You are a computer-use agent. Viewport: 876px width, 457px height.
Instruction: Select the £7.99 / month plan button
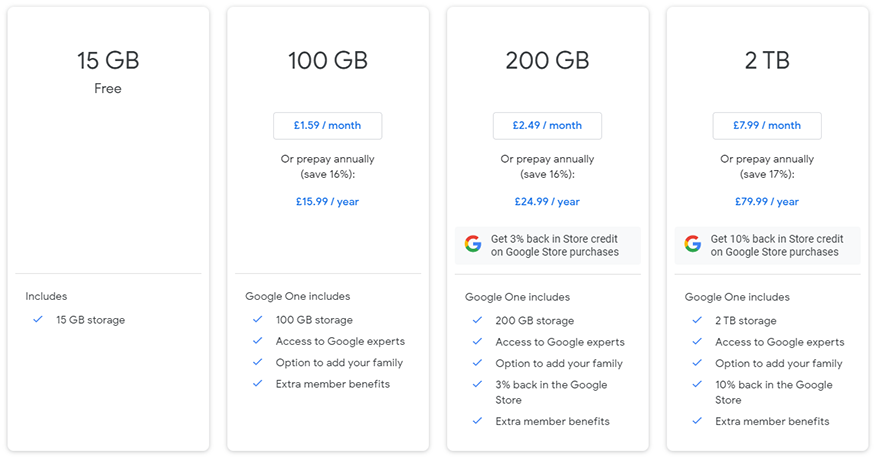(x=767, y=126)
